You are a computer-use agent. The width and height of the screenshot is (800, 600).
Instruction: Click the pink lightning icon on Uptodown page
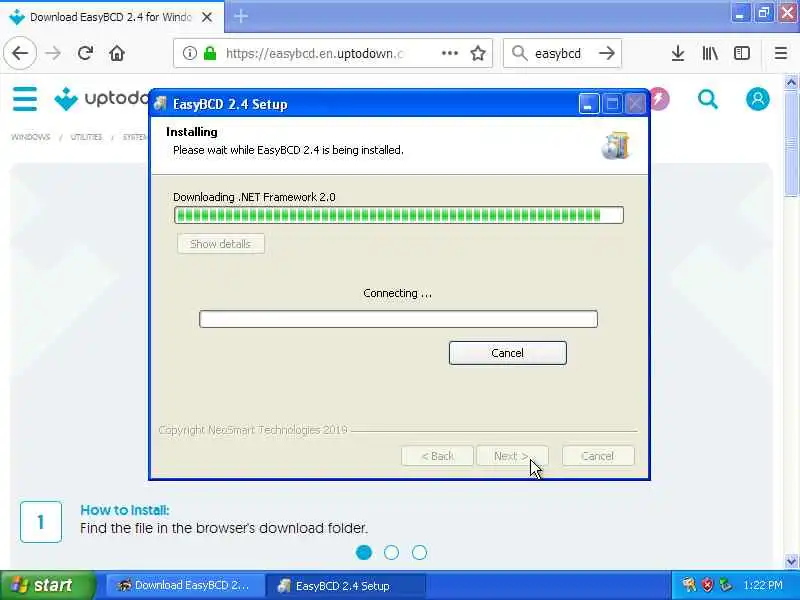[x=659, y=99]
